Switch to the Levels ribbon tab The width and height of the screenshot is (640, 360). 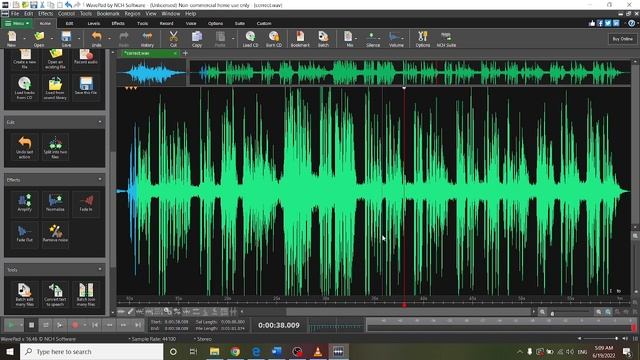(x=93, y=23)
